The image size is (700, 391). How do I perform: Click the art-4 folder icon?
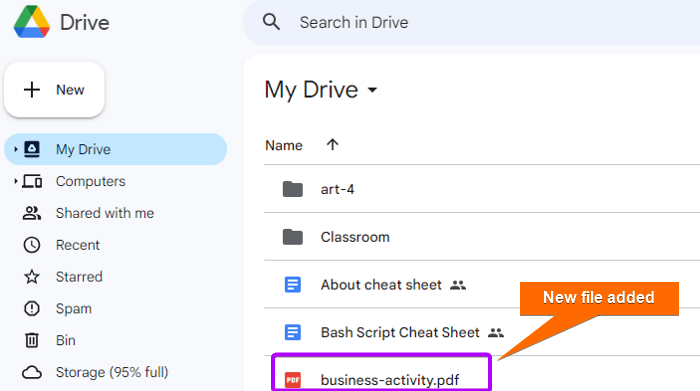[293, 189]
